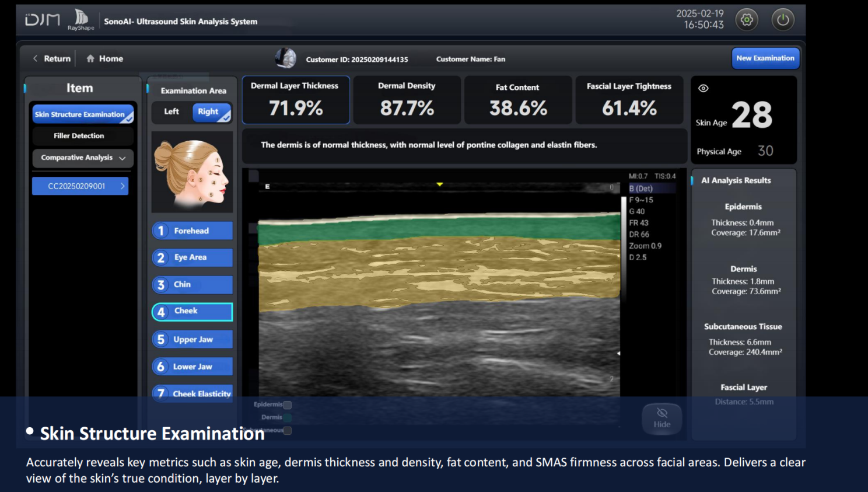Click the power button icon

pyautogui.click(x=783, y=20)
